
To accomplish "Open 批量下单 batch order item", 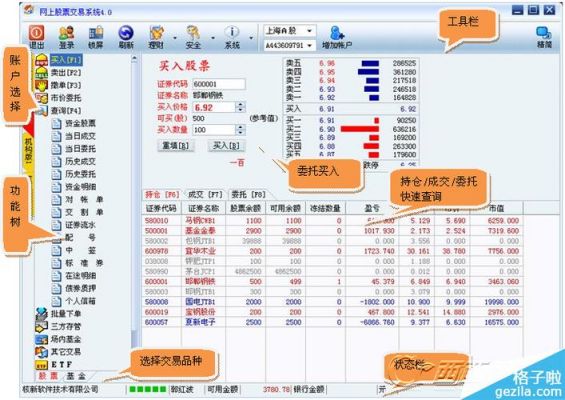I will [66, 314].
